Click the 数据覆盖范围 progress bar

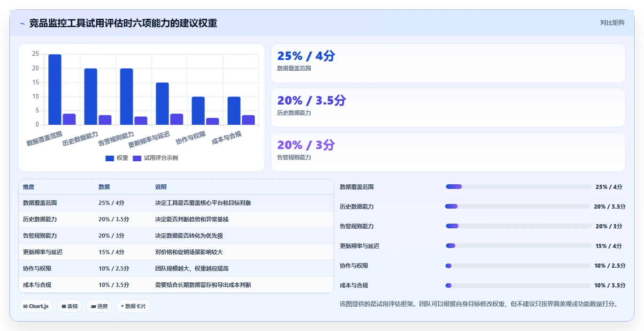(519, 187)
